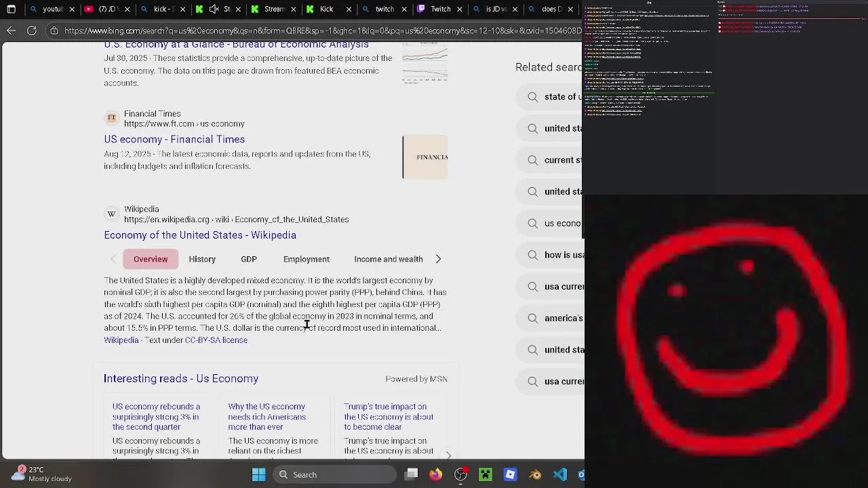Open OBS Studio taskbar icon

(460, 474)
